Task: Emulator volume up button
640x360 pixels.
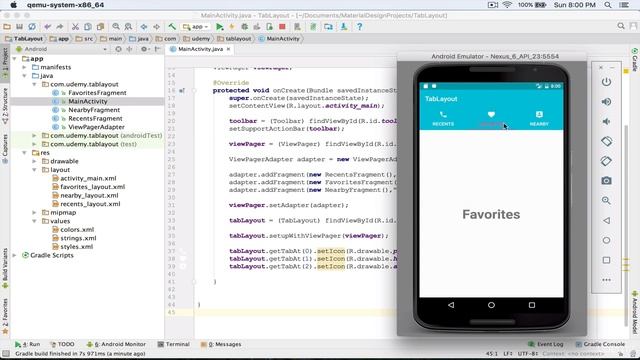Action: click(606, 102)
